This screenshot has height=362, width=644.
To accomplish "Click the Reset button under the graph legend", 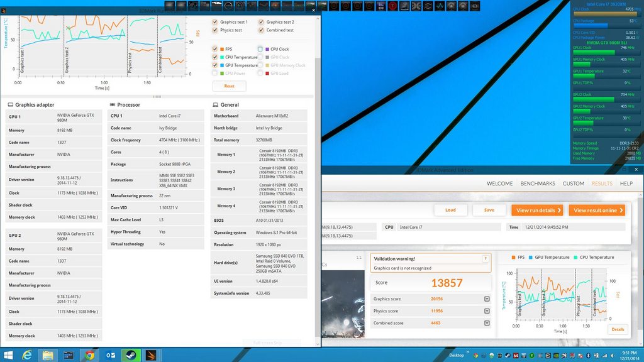I will coord(229,85).
